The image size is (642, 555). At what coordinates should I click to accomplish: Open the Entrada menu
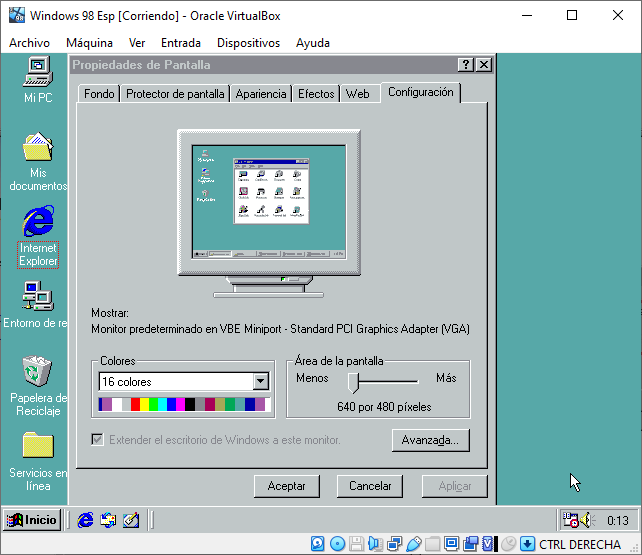click(181, 43)
